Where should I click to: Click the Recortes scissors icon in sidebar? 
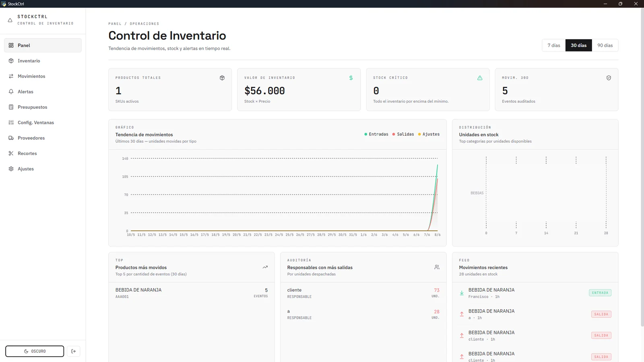(11, 153)
